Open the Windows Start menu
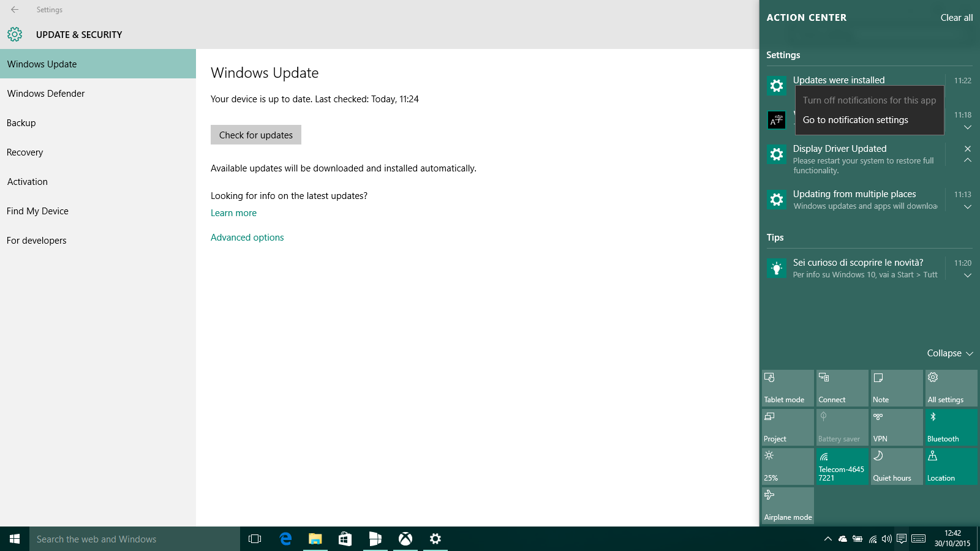Screen dimensions: 980x551 coord(15,539)
